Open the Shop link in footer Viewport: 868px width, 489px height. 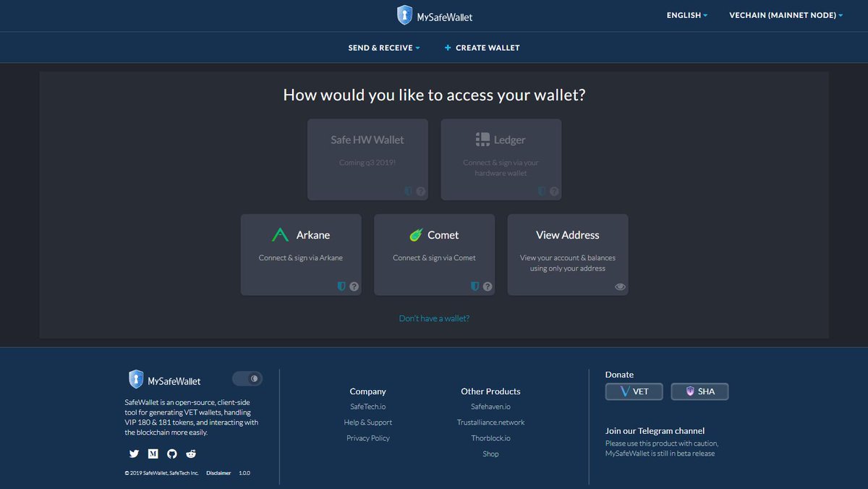(x=490, y=454)
